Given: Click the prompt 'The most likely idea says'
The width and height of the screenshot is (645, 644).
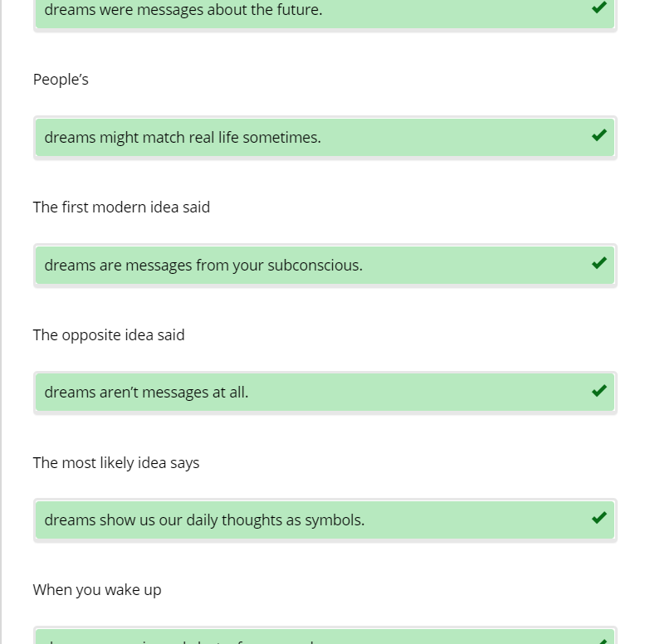Looking at the screenshot, I should (116, 463).
